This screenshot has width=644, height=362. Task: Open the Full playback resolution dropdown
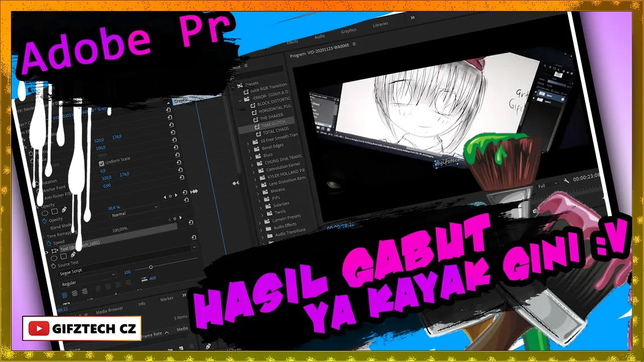(547, 186)
